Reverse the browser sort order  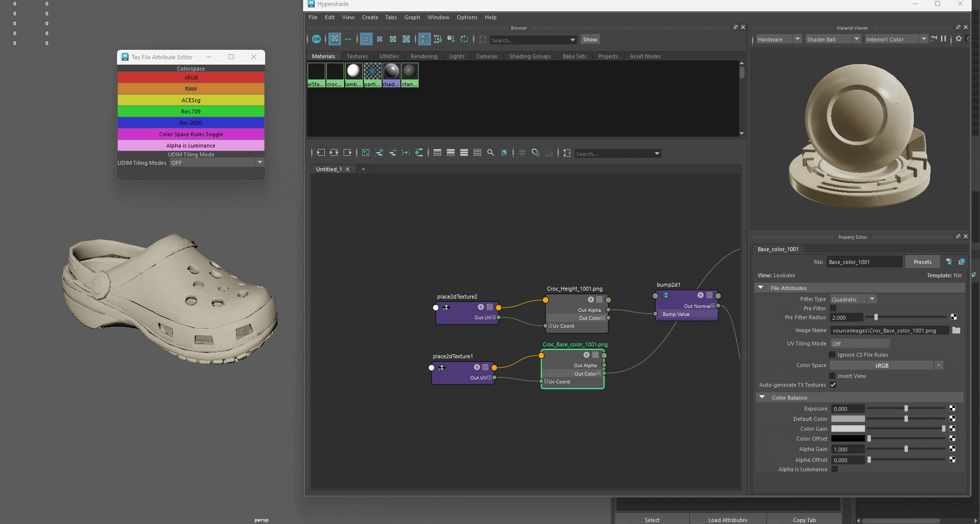point(464,39)
